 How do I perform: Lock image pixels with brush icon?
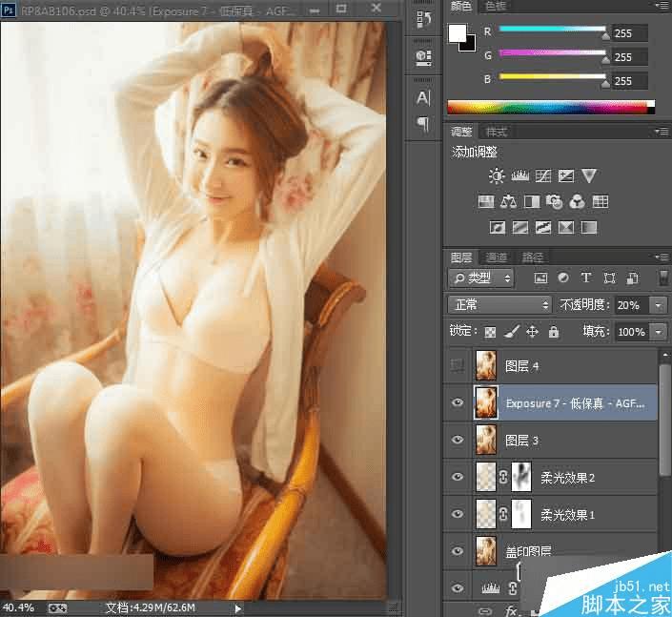pos(511,332)
